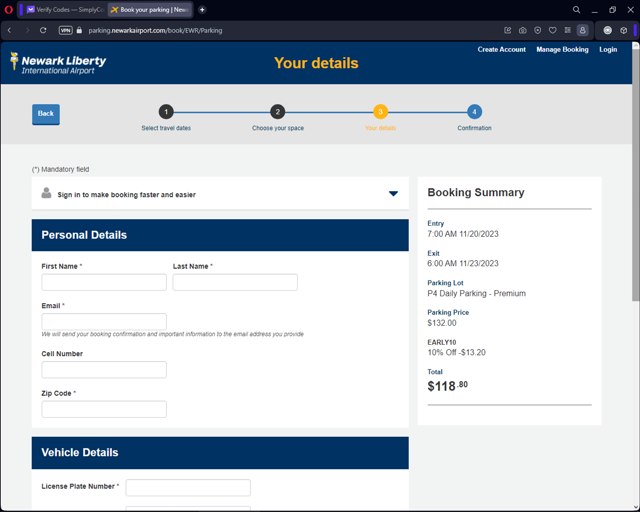Open tab search magnifier icon

tap(576, 10)
